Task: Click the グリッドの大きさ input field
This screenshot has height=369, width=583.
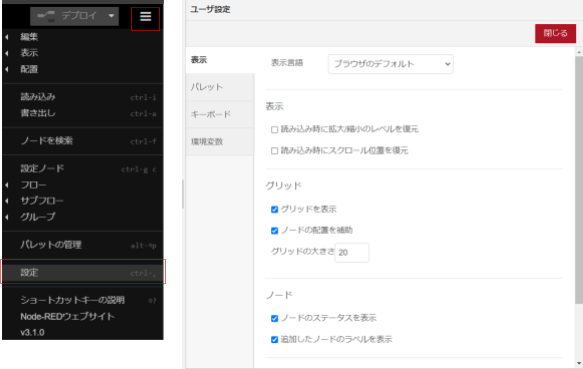Action: click(352, 253)
